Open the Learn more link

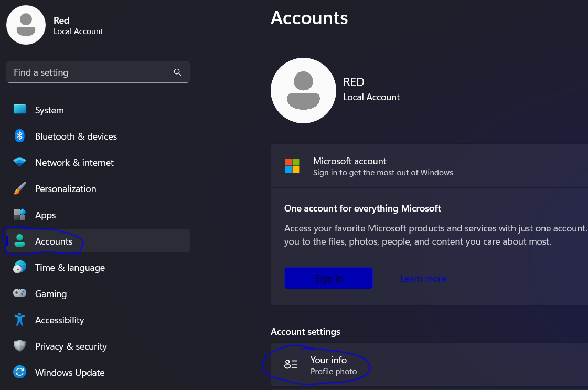pos(423,279)
